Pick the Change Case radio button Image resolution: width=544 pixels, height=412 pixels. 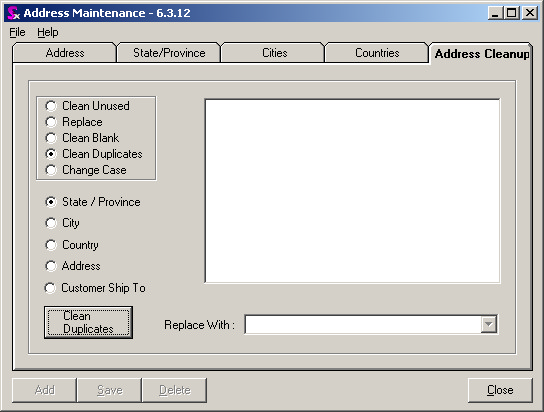click(x=86, y=170)
